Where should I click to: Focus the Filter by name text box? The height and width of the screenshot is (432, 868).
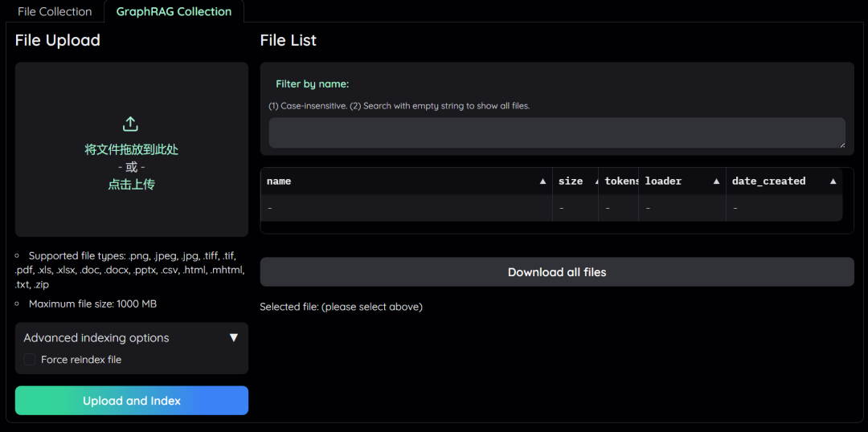click(x=556, y=132)
